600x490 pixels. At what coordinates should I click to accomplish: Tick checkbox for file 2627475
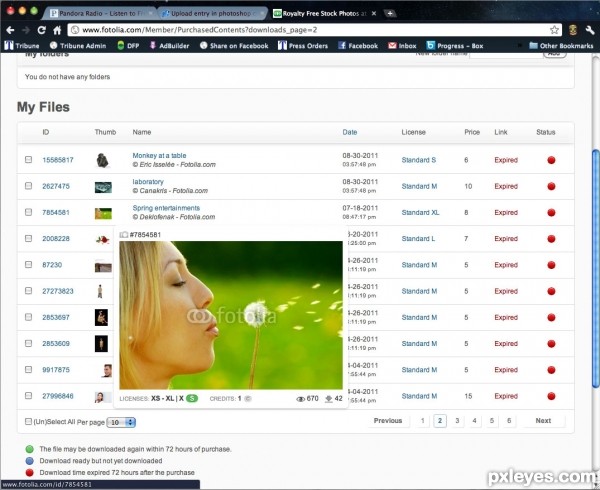click(x=28, y=186)
